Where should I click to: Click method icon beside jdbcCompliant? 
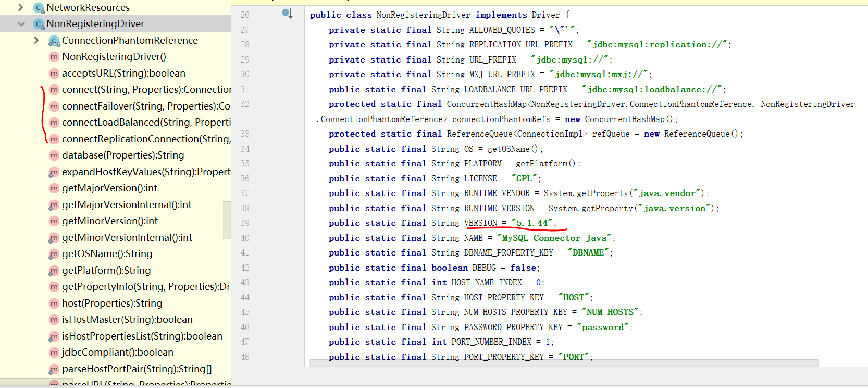coord(54,353)
